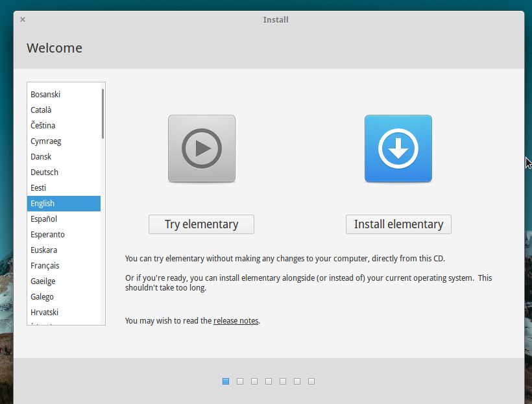Click the fourth step indicator square
This screenshot has height=404, width=532.
pos(269,381)
